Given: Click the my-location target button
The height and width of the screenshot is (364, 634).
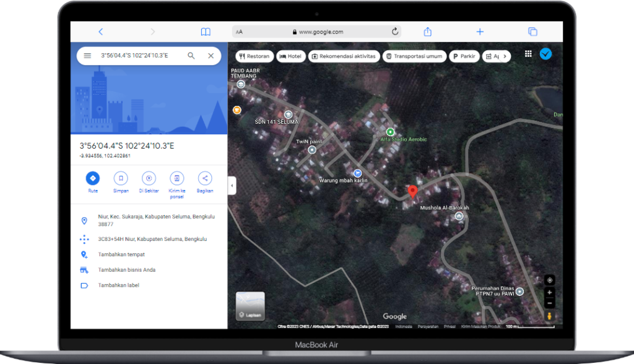Looking at the screenshot, I should tap(550, 280).
